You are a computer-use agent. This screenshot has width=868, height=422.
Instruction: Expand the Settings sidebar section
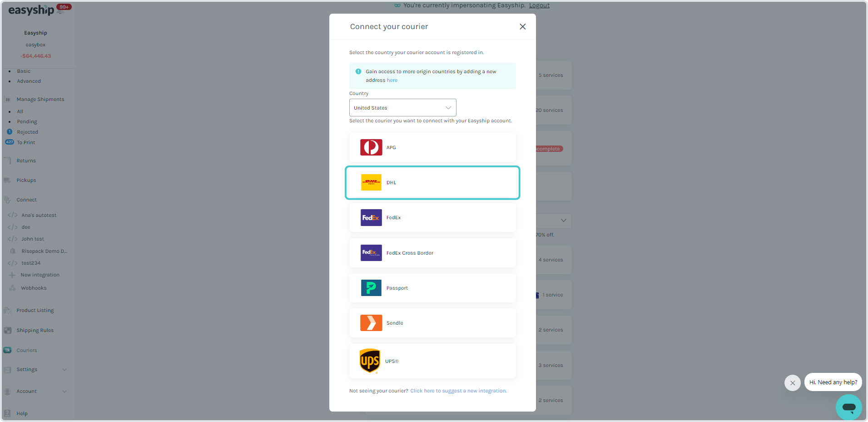coord(35,369)
